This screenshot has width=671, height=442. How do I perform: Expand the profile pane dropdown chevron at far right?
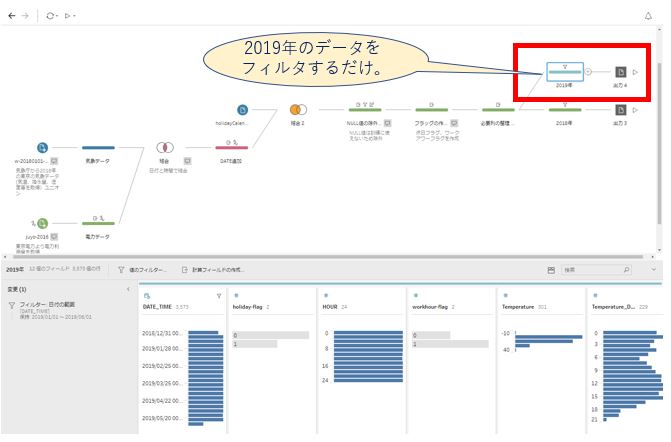click(654, 270)
